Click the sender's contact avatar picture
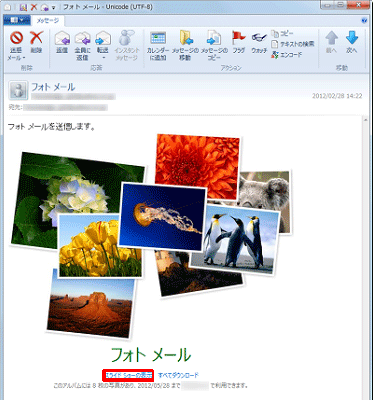The height and width of the screenshot is (400, 373). coord(18,90)
